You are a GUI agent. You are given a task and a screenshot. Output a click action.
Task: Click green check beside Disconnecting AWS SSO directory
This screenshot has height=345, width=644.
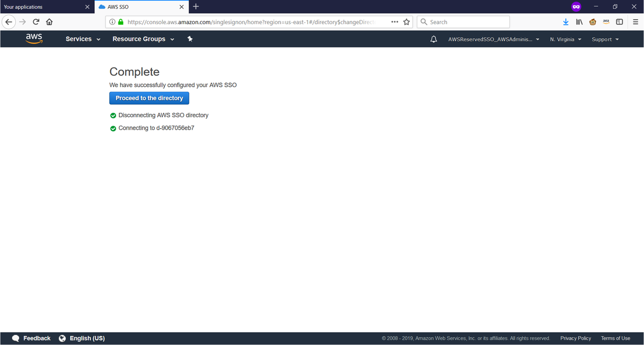[113, 116]
